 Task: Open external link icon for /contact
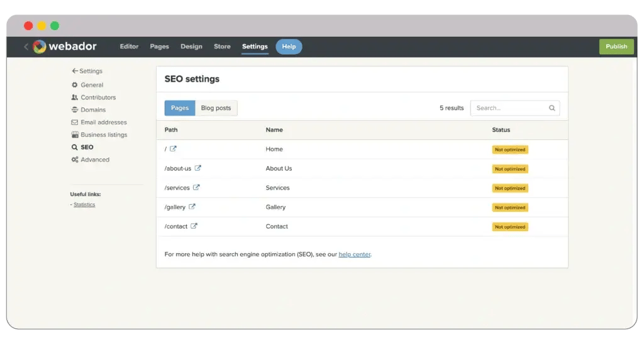[194, 226]
